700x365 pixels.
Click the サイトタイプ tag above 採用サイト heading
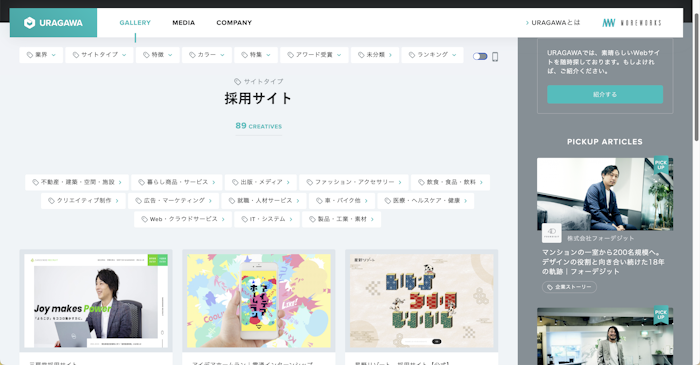point(259,81)
